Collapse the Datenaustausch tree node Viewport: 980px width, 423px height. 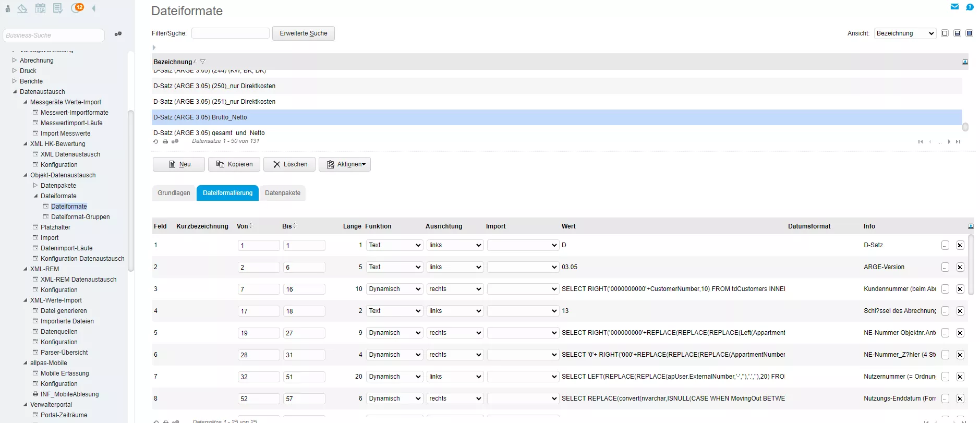point(15,92)
